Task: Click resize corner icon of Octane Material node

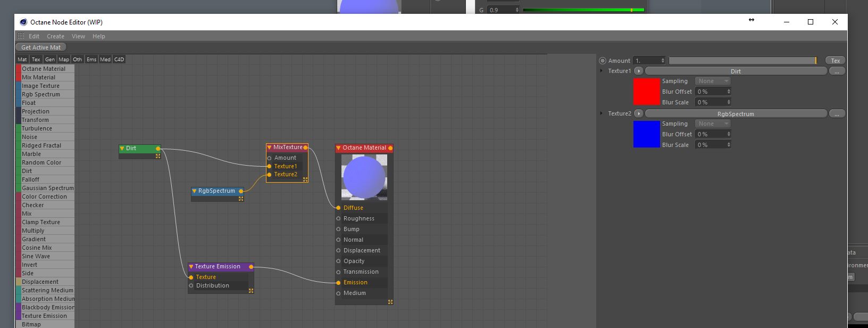Action: [390, 302]
